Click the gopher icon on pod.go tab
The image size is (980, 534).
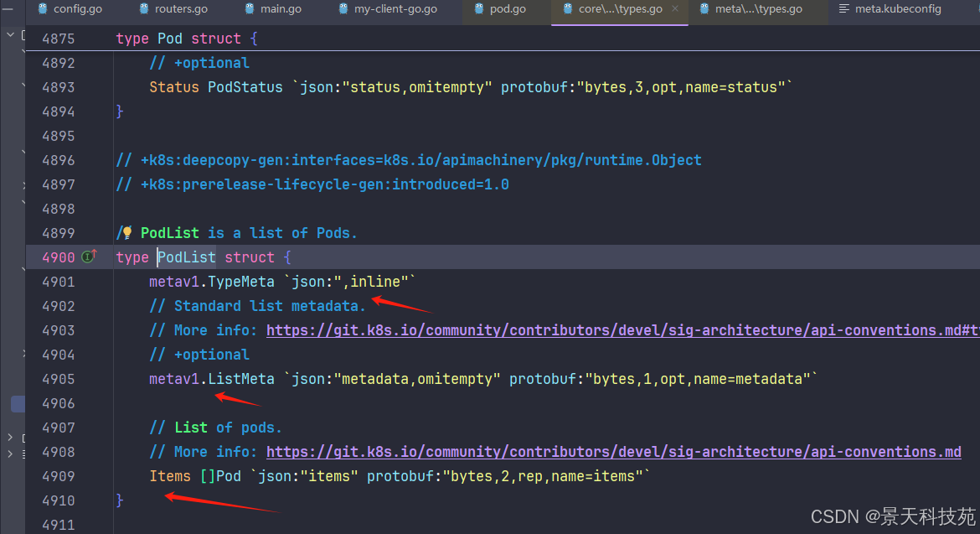[x=478, y=9]
